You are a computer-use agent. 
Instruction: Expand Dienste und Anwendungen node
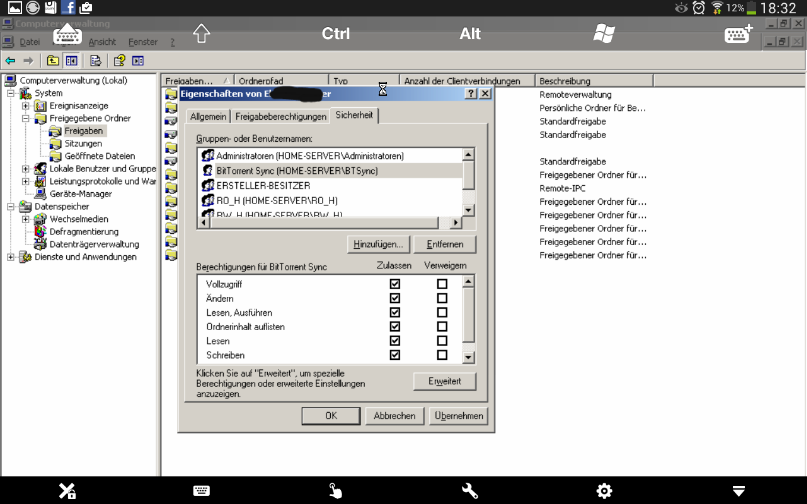[11, 257]
